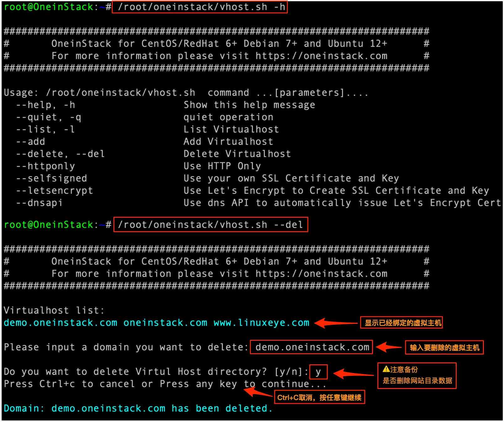Click the red arrow pointing at virtualhost list
Image resolution: width=504 pixels, height=422 pixels.
point(336,323)
